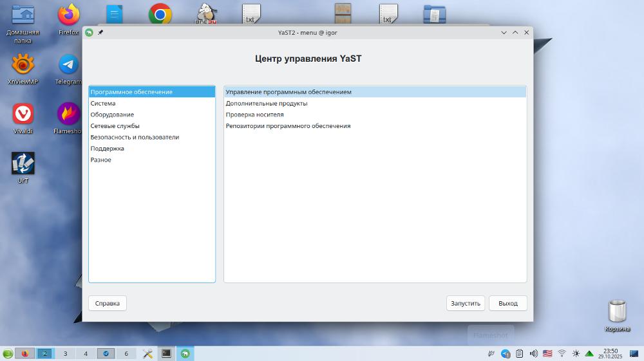Click the feather tray icon
The image size is (644, 361).
(491, 354)
